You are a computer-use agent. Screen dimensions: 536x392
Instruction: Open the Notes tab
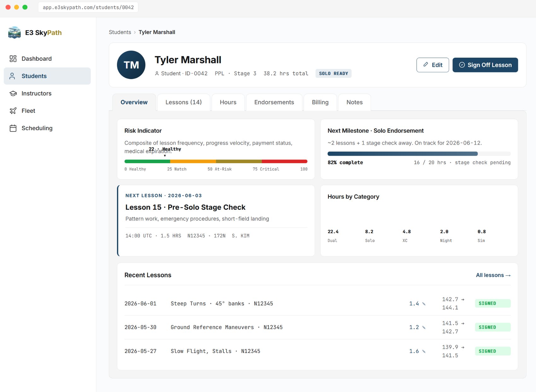tap(354, 102)
